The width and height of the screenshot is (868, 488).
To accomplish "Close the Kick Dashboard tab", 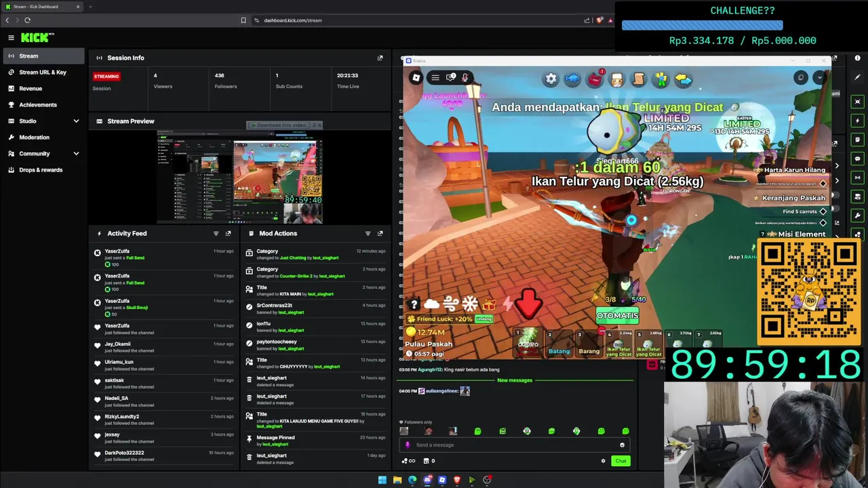I will (78, 7).
